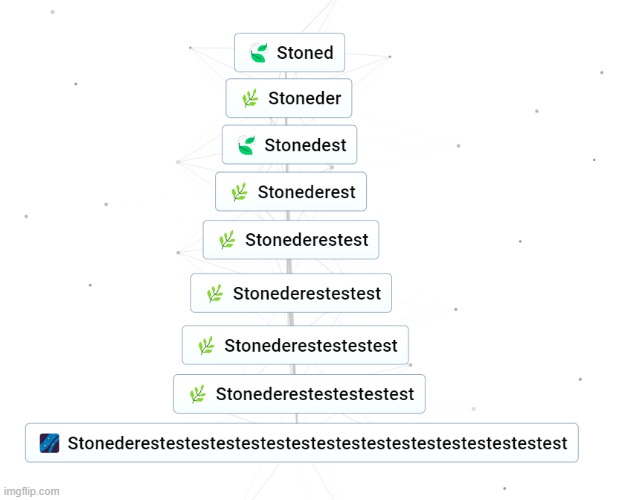The height and width of the screenshot is (500, 619).
Task: Click the herb emoji beside Stonederestestestest
Action: [x=206, y=346]
